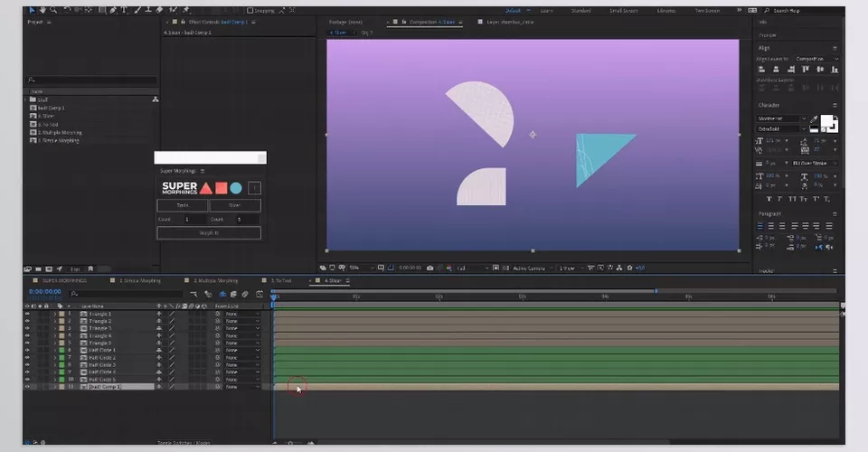Select the Pen tool
Viewport: 868px width, 452px height.
pyautogui.click(x=113, y=10)
